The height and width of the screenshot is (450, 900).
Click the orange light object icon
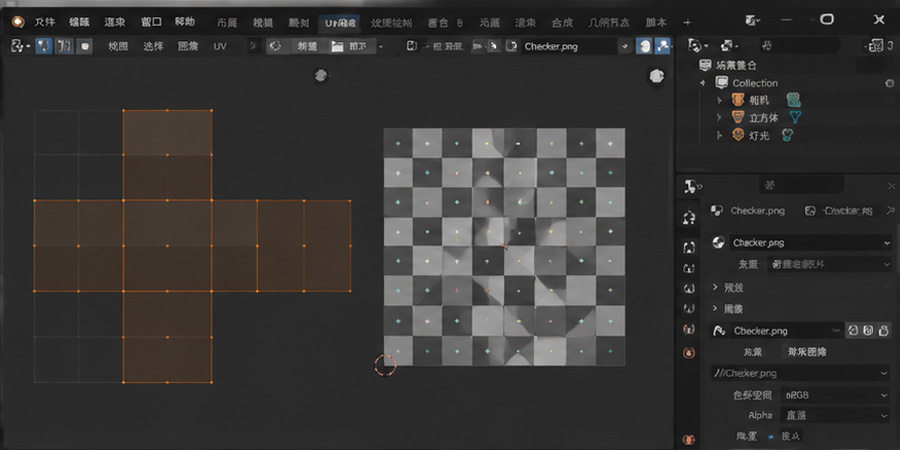(738, 135)
